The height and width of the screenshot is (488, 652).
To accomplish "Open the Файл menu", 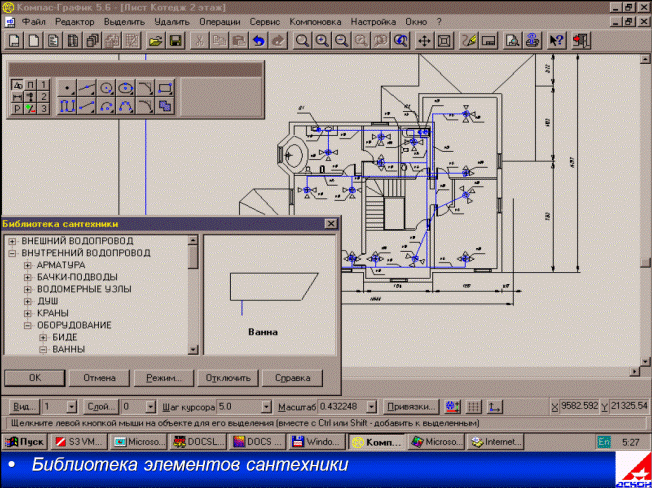I will pos(33,22).
